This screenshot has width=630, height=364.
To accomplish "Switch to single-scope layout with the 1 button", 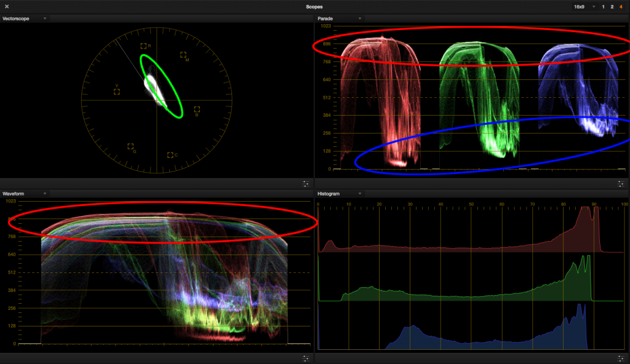I will click(x=603, y=7).
